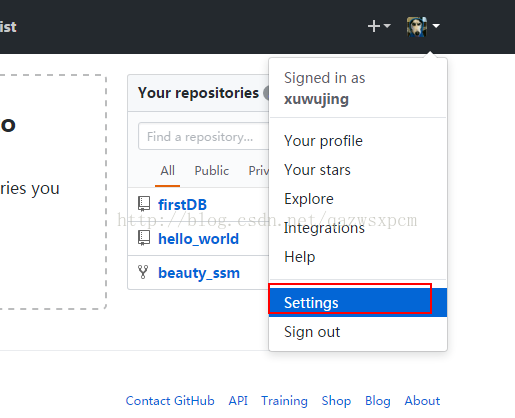The height and width of the screenshot is (418, 515).
Task: Switch to the Public repositories tab
Action: coord(212,171)
